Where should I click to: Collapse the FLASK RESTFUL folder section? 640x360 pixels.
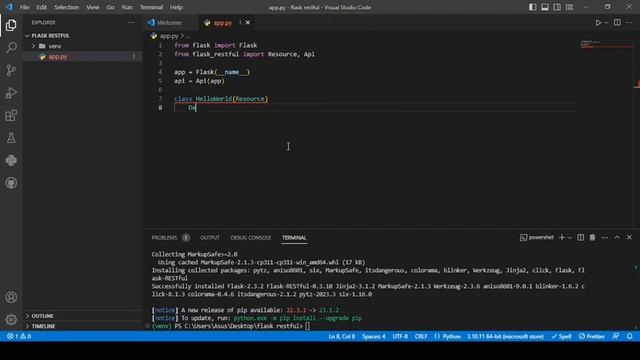(83, 36)
